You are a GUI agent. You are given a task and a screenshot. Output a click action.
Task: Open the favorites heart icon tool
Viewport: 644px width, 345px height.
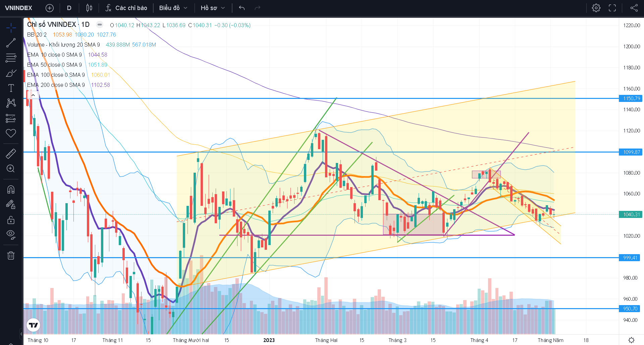(11, 133)
